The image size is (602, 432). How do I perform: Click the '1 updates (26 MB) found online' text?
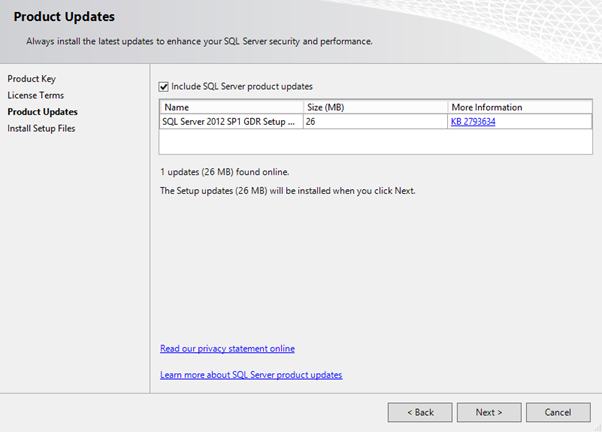[217, 172]
